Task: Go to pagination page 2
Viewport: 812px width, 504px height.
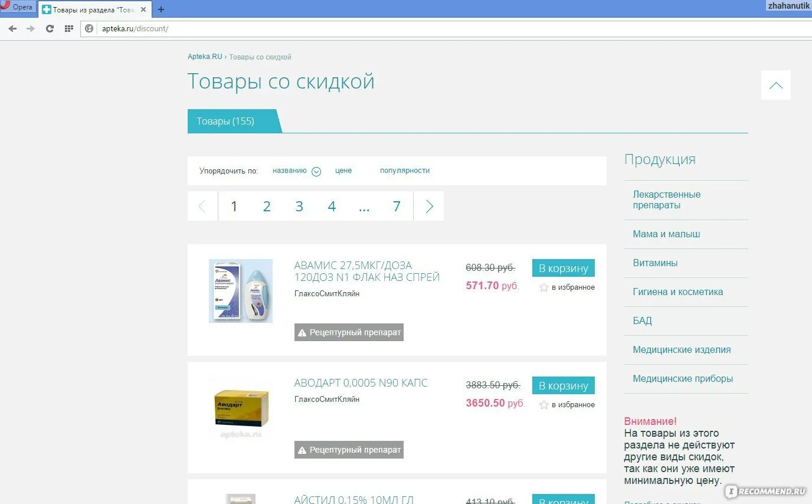Action: 267,206
